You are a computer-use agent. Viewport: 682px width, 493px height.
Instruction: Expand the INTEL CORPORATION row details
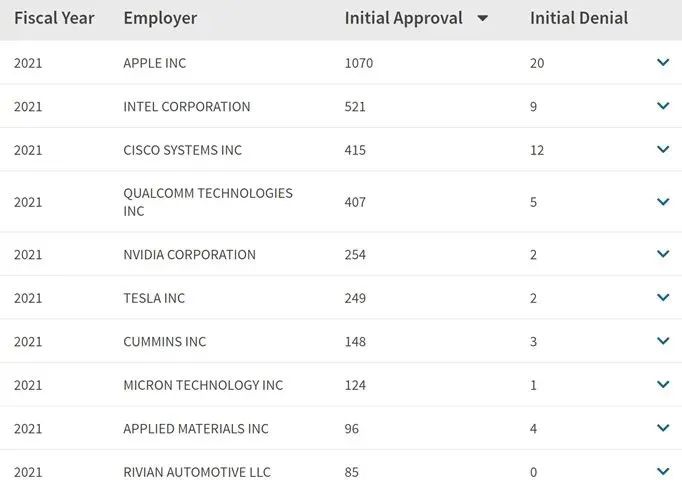pyautogui.click(x=662, y=106)
